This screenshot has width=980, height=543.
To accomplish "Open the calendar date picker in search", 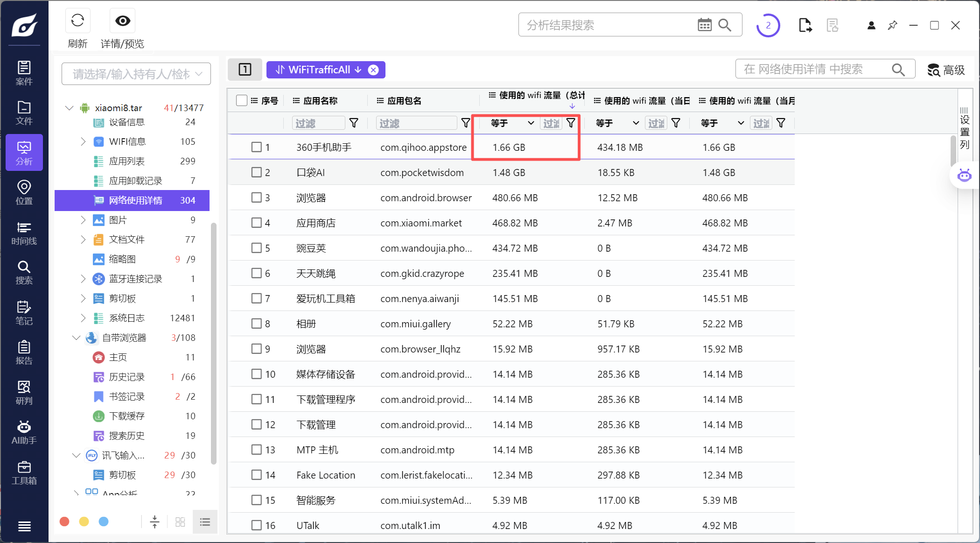I will pyautogui.click(x=704, y=25).
